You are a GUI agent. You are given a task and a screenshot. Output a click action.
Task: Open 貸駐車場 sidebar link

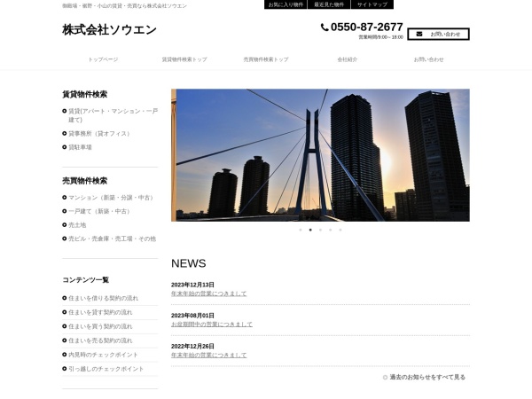[80, 147]
